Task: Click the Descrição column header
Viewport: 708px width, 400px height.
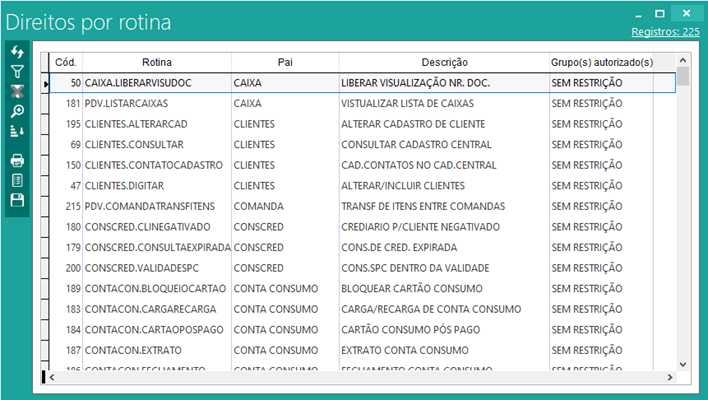Action: pyautogui.click(x=442, y=62)
